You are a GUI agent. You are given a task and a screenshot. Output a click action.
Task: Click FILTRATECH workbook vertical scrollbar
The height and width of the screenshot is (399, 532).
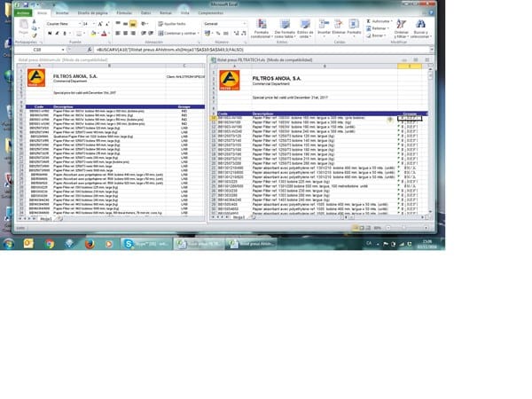coord(430,139)
